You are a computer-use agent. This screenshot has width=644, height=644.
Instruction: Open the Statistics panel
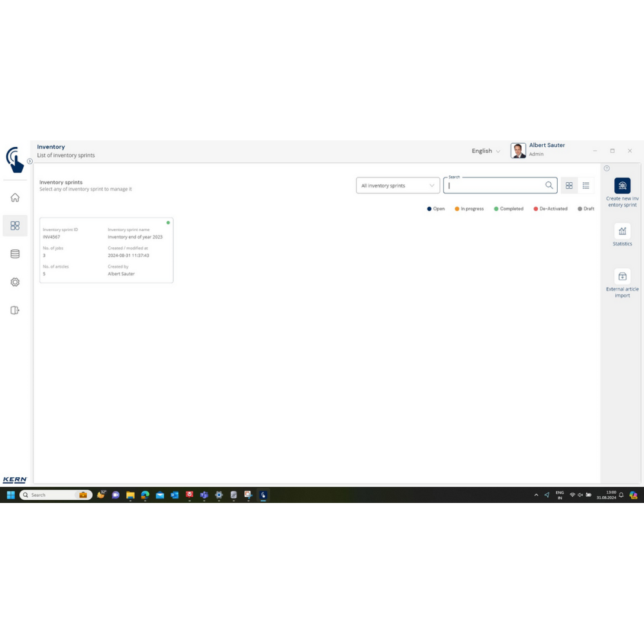pyautogui.click(x=622, y=231)
